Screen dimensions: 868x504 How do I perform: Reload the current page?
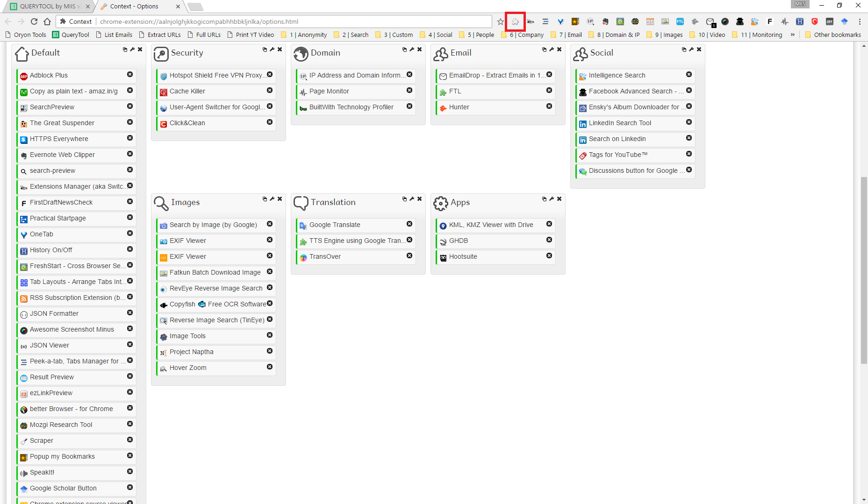coord(34,21)
